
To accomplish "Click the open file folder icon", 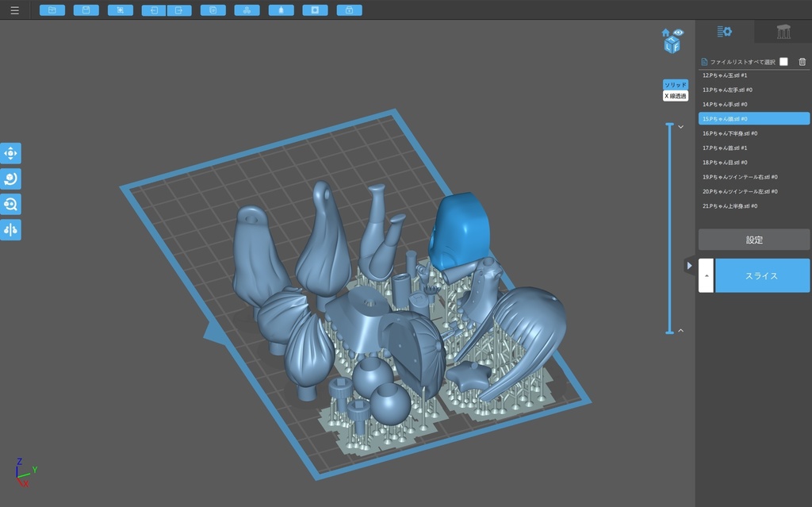I will click(52, 10).
